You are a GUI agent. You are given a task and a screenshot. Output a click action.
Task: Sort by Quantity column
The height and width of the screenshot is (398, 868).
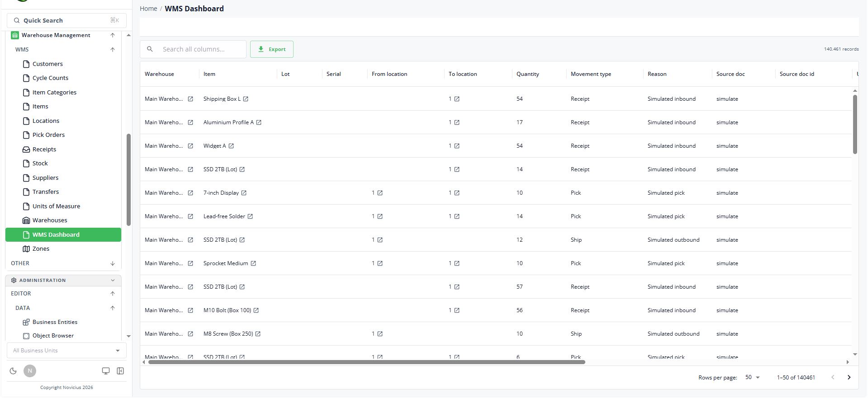(x=528, y=74)
